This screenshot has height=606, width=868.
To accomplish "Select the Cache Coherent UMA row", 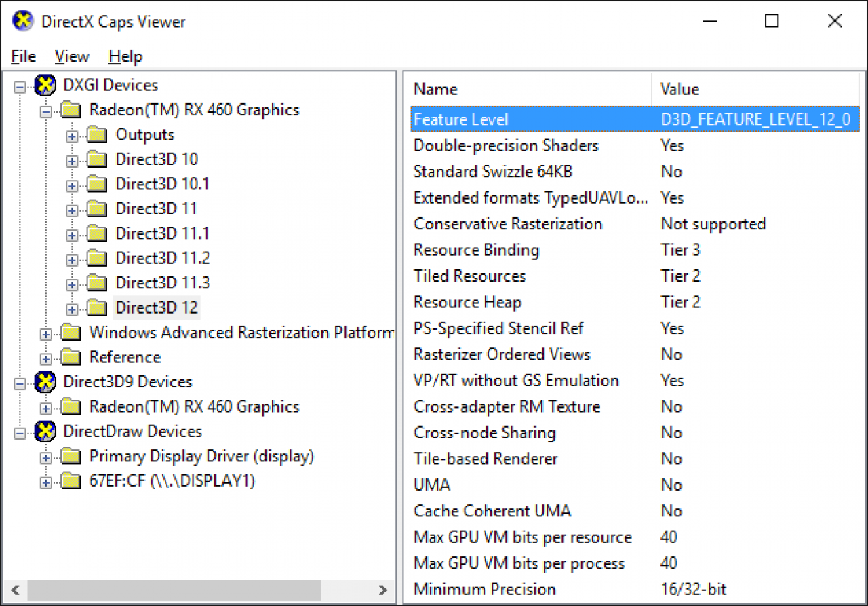I will point(635,511).
